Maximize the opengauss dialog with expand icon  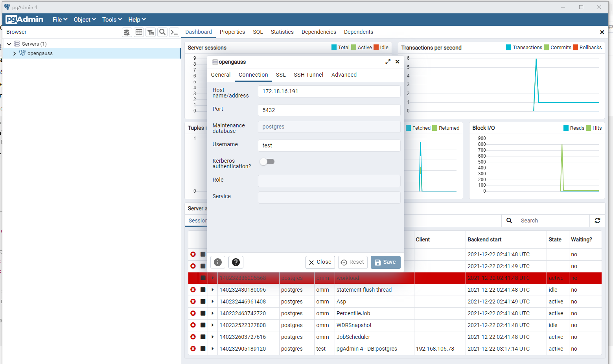pos(388,62)
